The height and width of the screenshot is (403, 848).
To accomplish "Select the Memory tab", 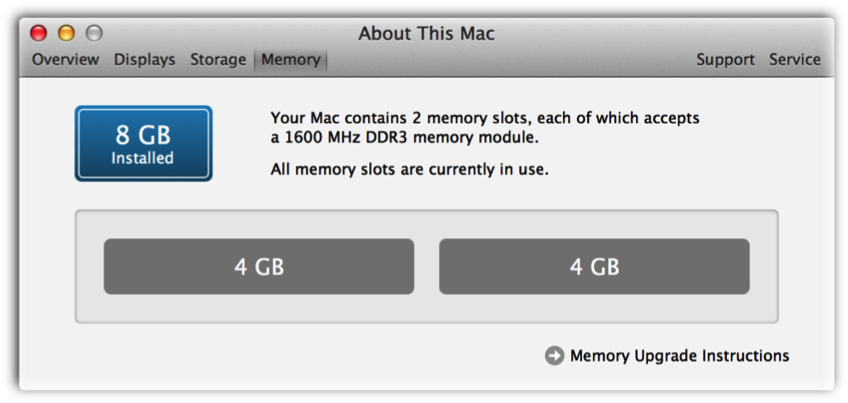I will [291, 60].
